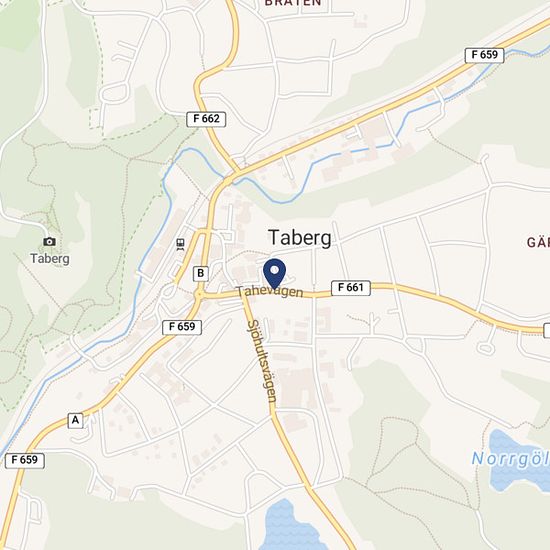
Task: Click the F 659 shield near map center
Action: 182,327
